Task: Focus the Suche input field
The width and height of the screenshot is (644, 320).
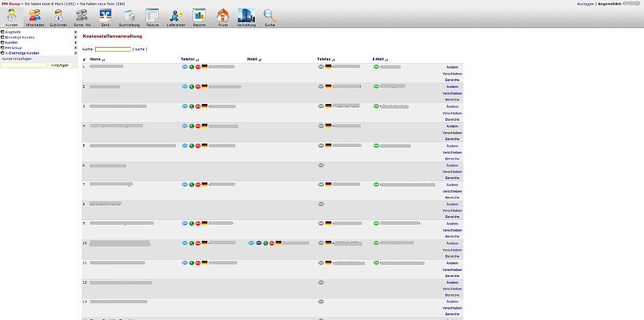Action: pyautogui.click(x=113, y=49)
